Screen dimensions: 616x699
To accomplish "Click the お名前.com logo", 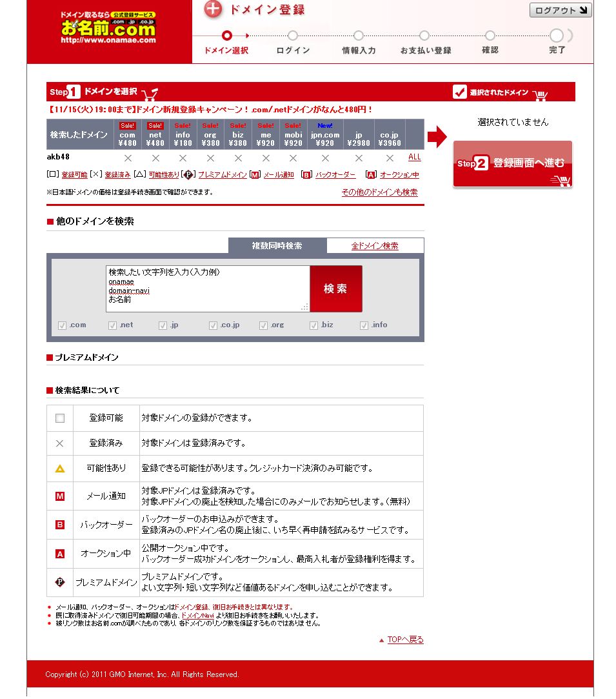I will click(108, 28).
